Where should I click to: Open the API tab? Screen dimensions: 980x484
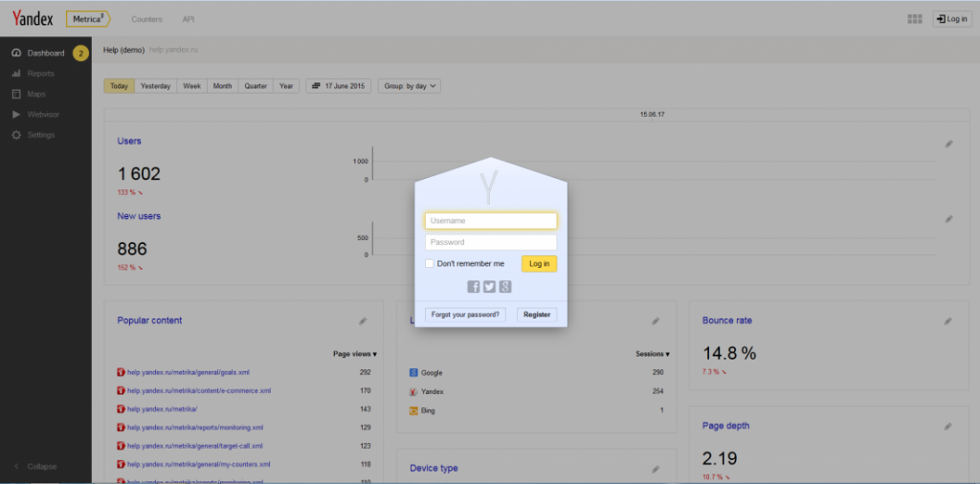(x=189, y=19)
